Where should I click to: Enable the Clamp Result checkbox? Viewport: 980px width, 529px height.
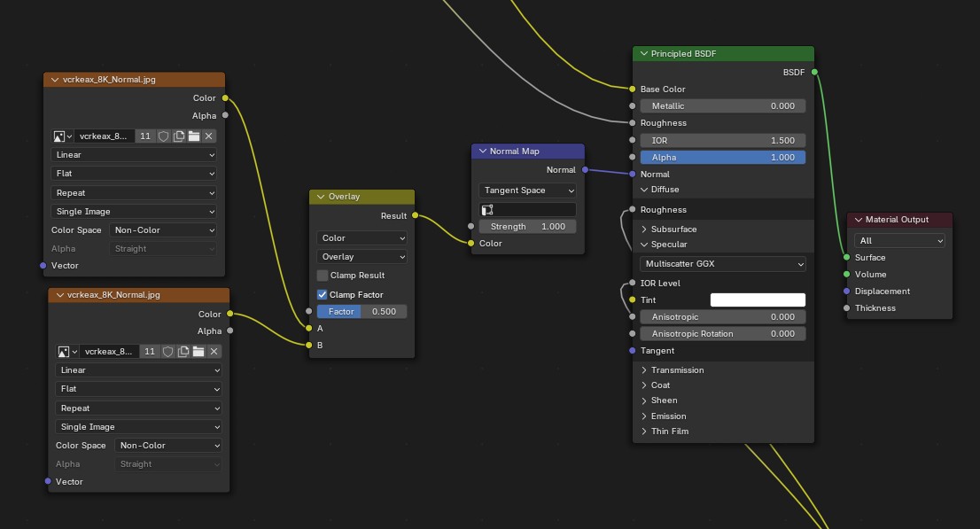(x=323, y=275)
